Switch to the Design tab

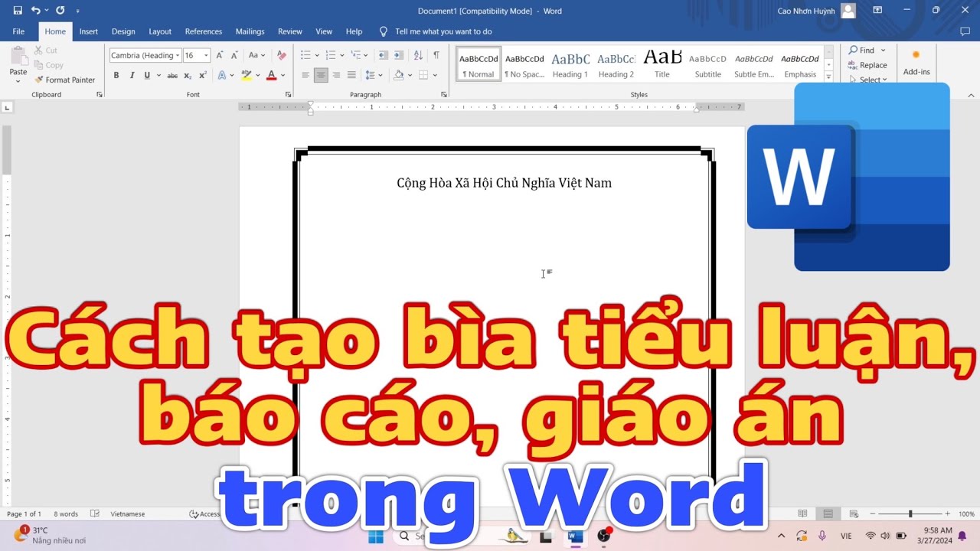(x=123, y=31)
